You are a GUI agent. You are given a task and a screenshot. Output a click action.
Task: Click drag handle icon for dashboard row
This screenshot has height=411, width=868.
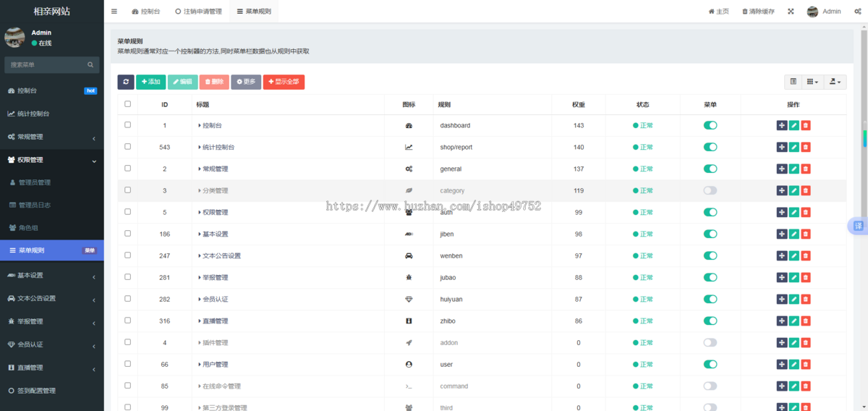click(x=781, y=125)
